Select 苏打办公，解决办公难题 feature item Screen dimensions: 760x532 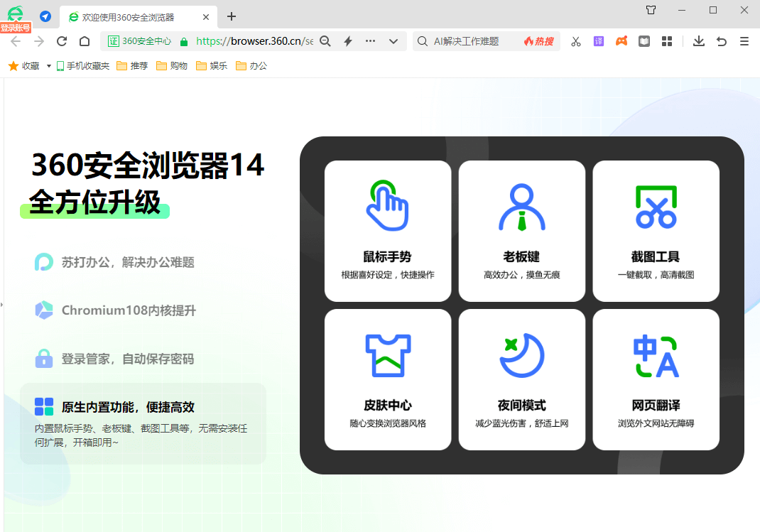115,262
